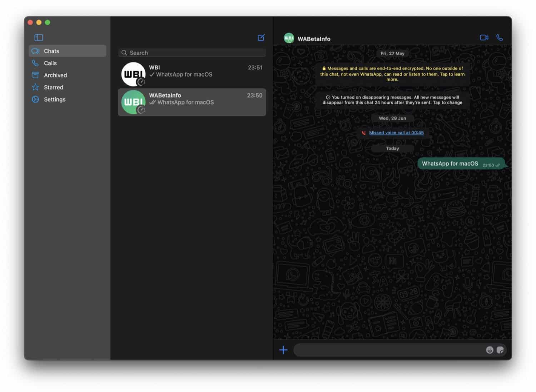This screenshot has height=392, width=536.
Task: Click the plus attachment icon
Action: click(283, 350)
